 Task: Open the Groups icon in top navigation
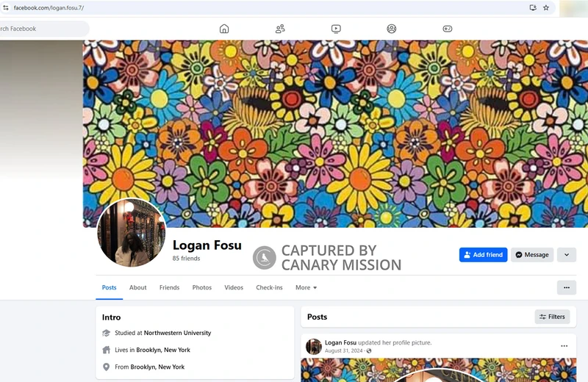coord(392,29)
